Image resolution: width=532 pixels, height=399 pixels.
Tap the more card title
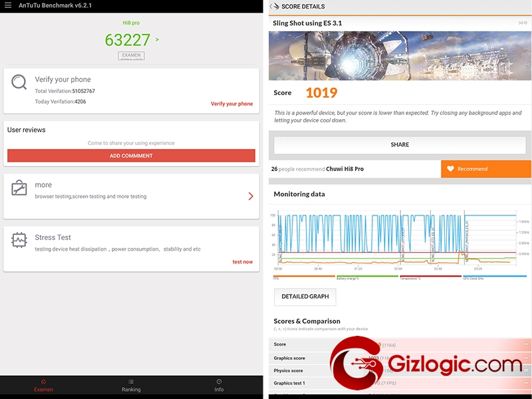click(x=43, y=185)
